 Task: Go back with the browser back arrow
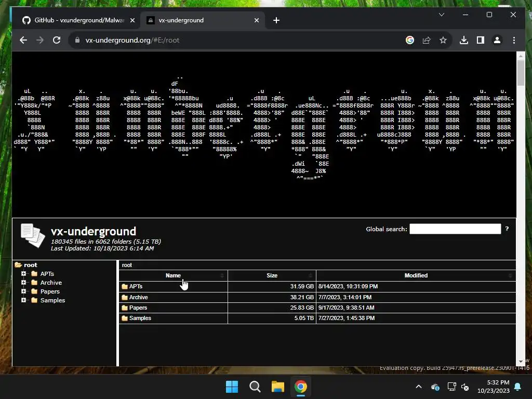click(x=23, y=40)
